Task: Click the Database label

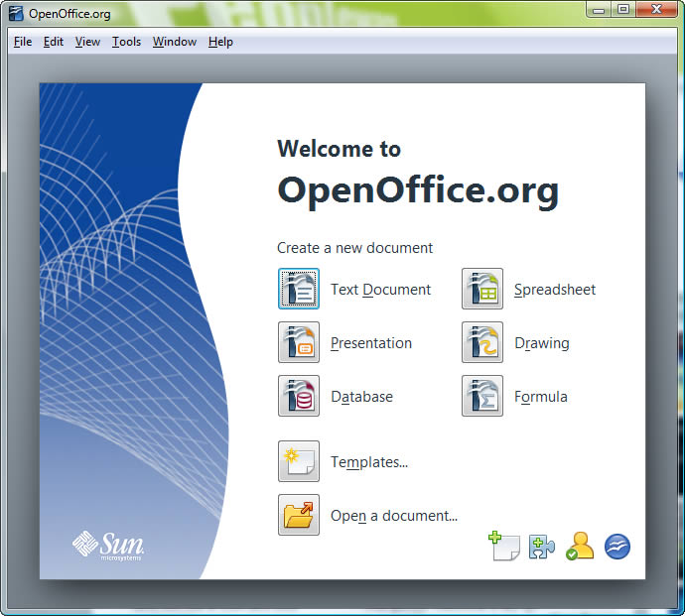Action: (x=361, y=397)
